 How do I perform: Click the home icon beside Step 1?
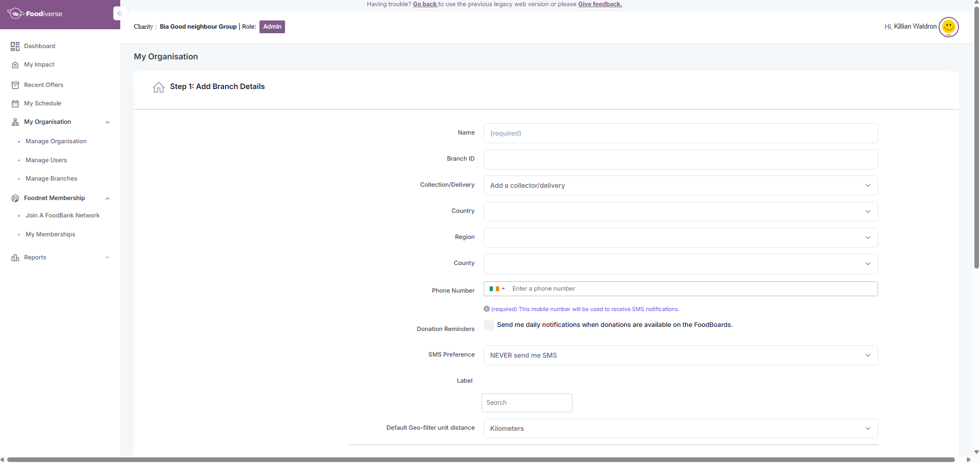[159, 87]
